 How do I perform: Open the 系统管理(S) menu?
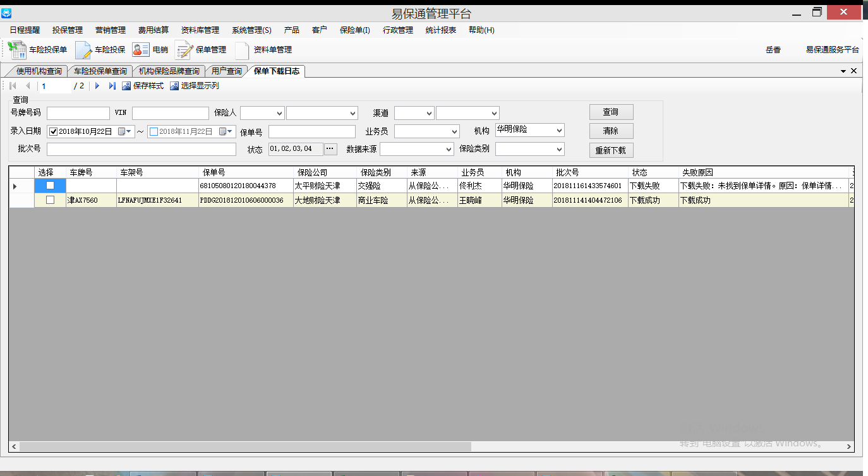251,30
